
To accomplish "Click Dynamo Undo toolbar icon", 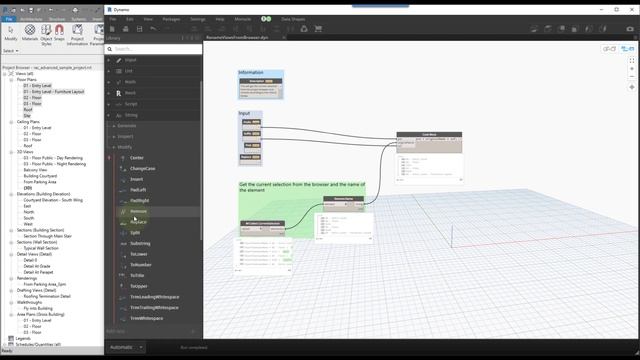I will coord(153,29).
